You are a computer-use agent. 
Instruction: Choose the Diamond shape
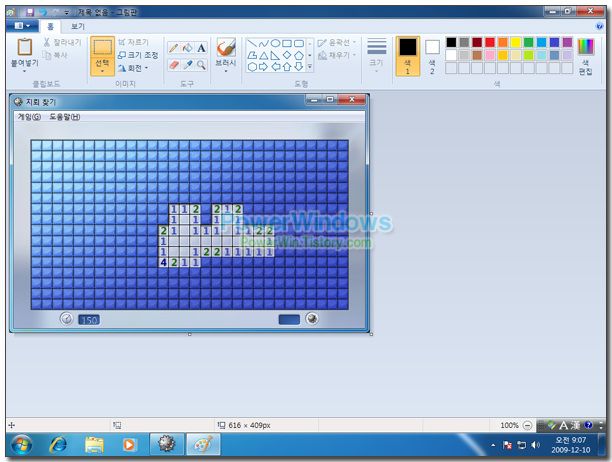coord(287,55)
